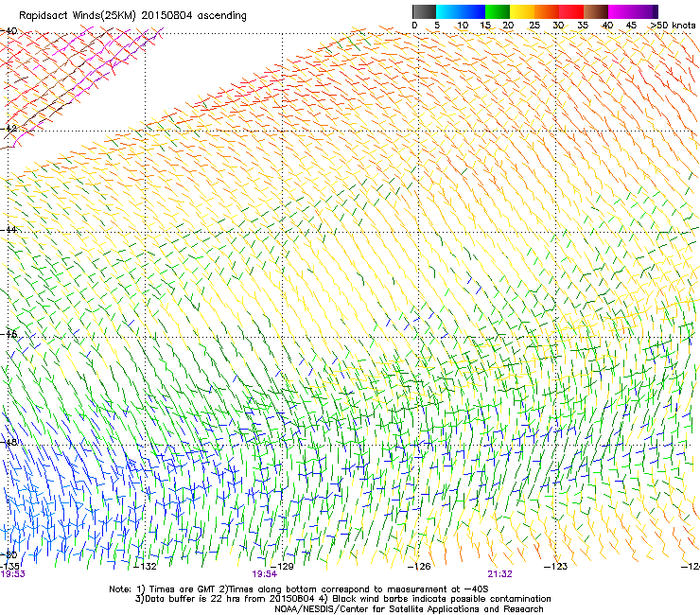
Task: Click the green 15-20 knots legend segment
Action: pyautogui.click(x=498, y=11)
